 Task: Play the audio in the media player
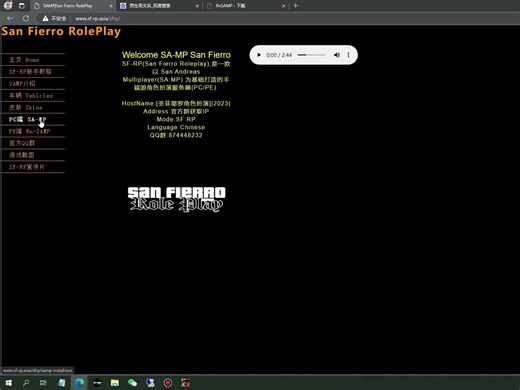pyautogui.click(x=259, y=55)
